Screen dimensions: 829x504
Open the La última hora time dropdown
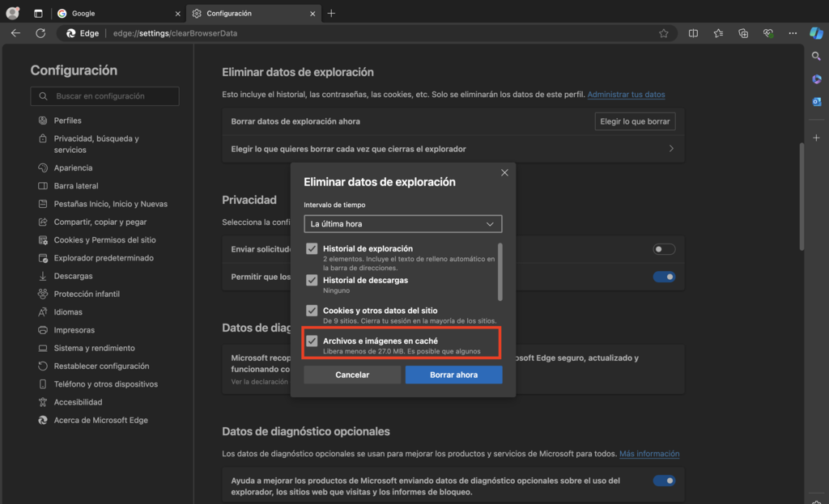click(x=402, y=223)
